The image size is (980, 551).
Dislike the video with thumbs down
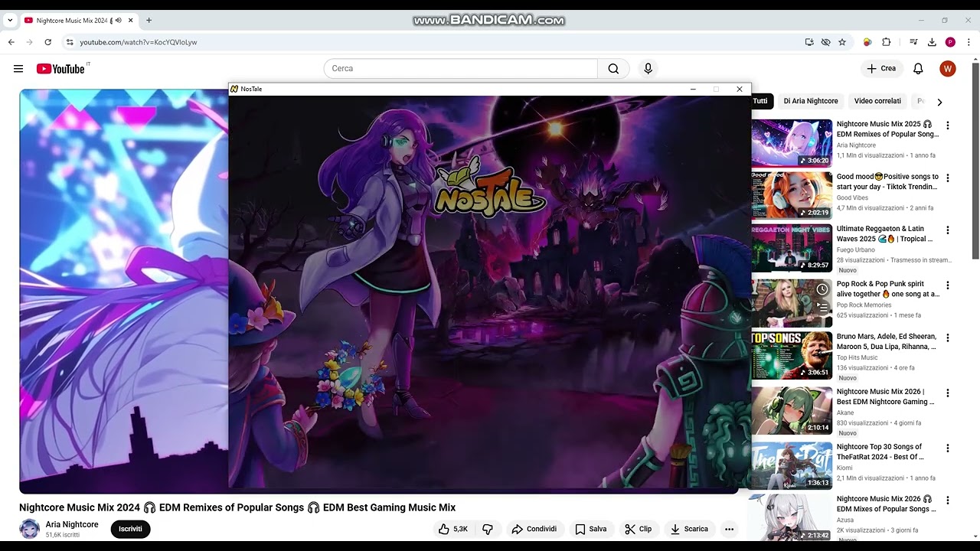488,529
